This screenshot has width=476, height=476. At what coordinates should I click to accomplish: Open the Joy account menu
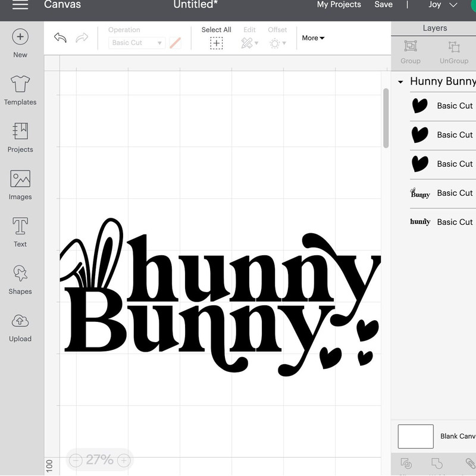[440, 5]
